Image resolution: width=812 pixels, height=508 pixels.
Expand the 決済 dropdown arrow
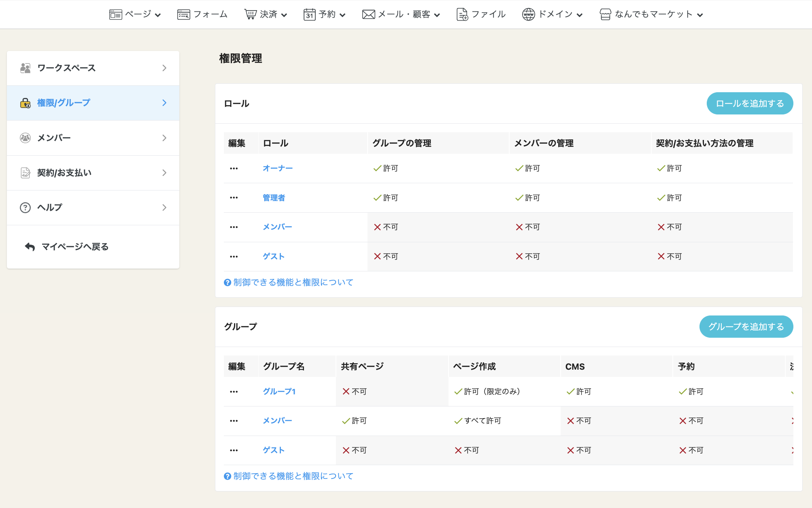(284, 15)
